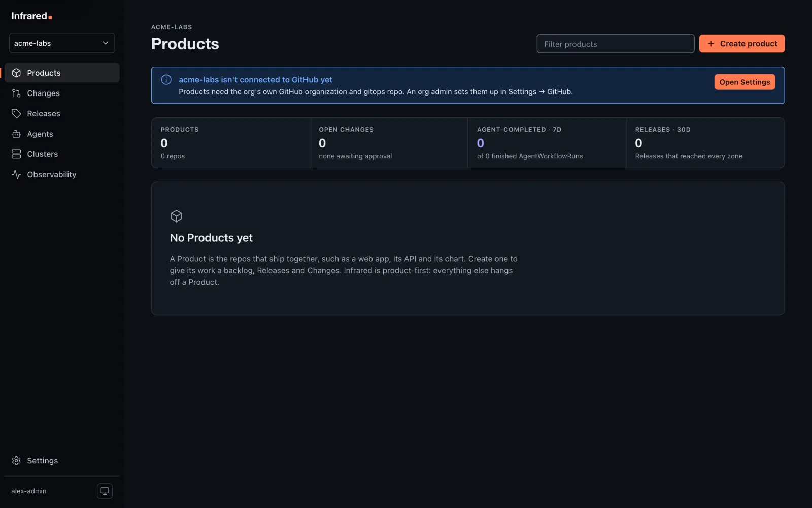Screen dimensions: 812x508
Task: Click the Products stat card
Action: [230, 143]
